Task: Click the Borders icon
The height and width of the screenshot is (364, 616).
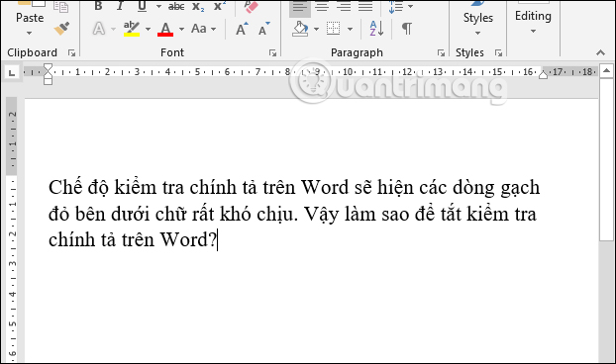Action: [x=333, y=29]
